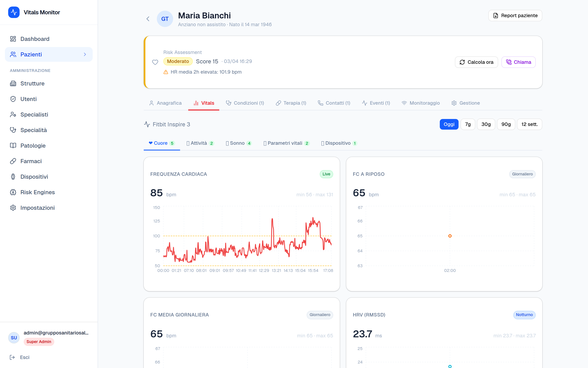Click the Super Admin role badge
Viewport: 588px width, 368px height.
point(39,342)
